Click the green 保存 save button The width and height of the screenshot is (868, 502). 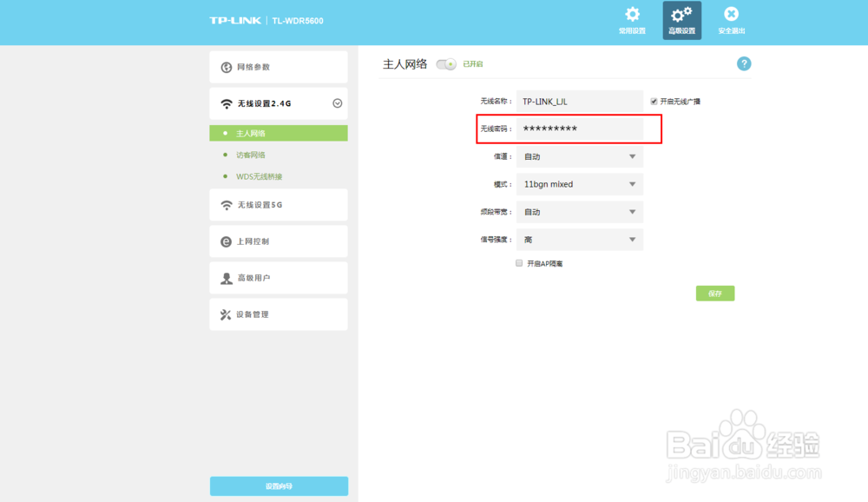714,293
